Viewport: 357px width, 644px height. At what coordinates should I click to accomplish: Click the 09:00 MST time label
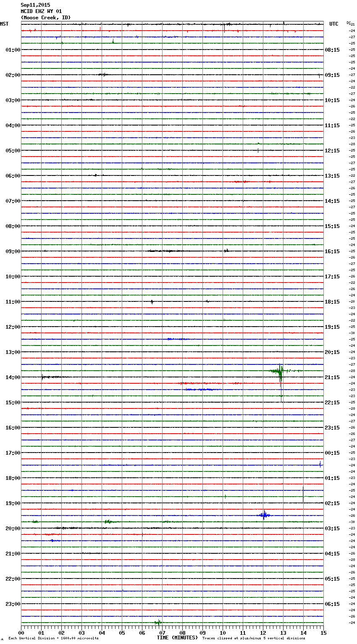[x=13, y=251]
